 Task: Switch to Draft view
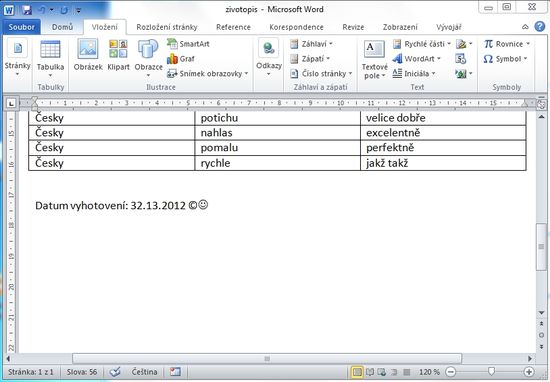click(406, 372)
